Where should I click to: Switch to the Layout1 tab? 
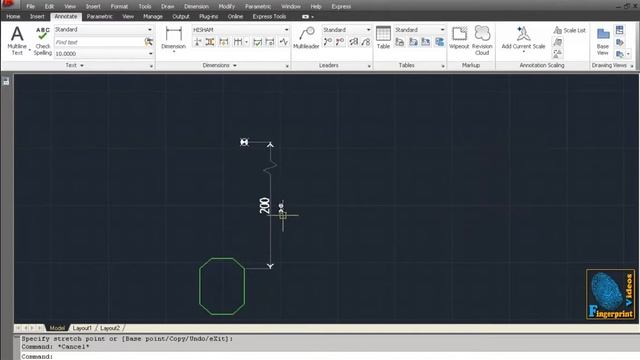point(82,328)
